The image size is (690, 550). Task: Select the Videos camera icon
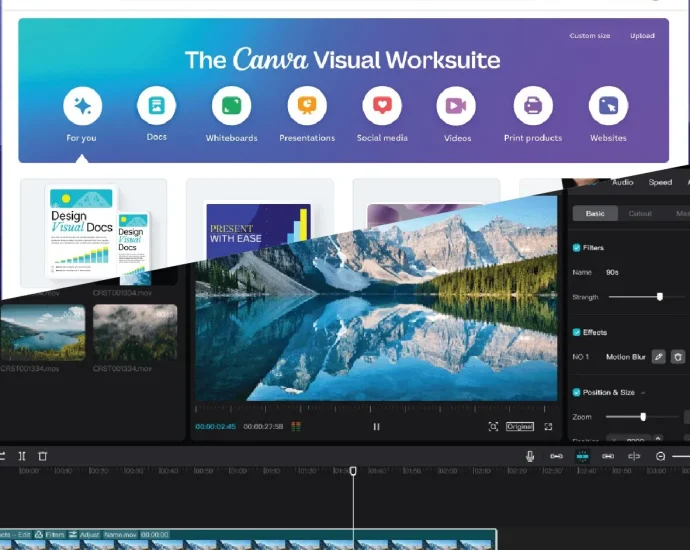[x=456, y=106]
